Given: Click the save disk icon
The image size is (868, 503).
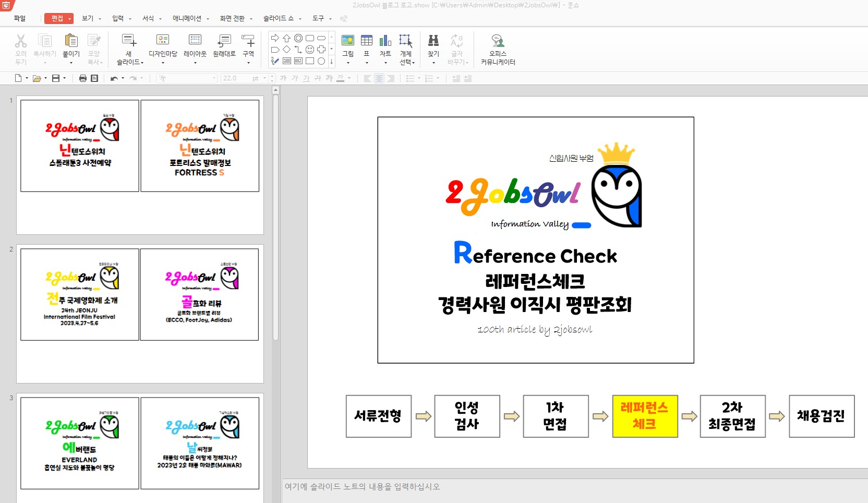Looking at the screenshot, I should [x=56, y=78].
